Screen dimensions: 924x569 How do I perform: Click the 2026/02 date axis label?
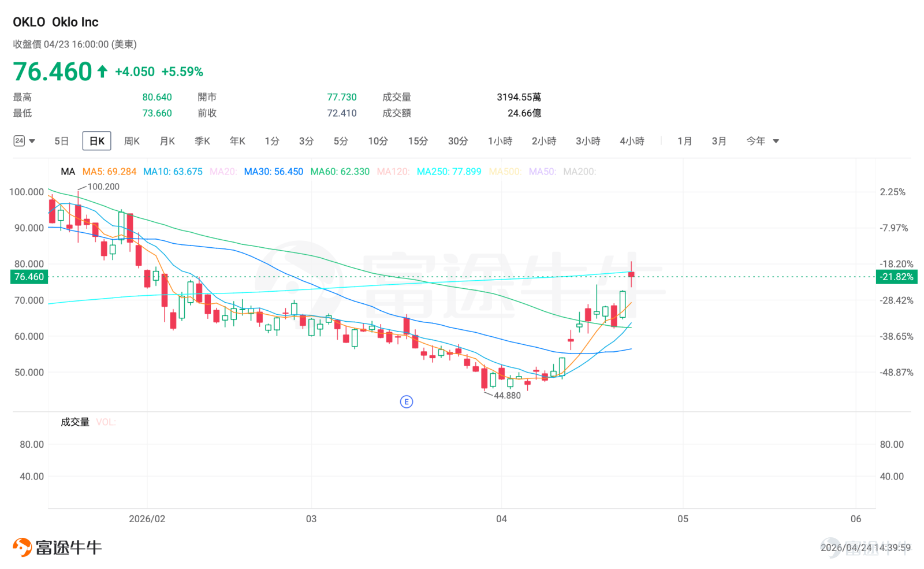point(147,519)
